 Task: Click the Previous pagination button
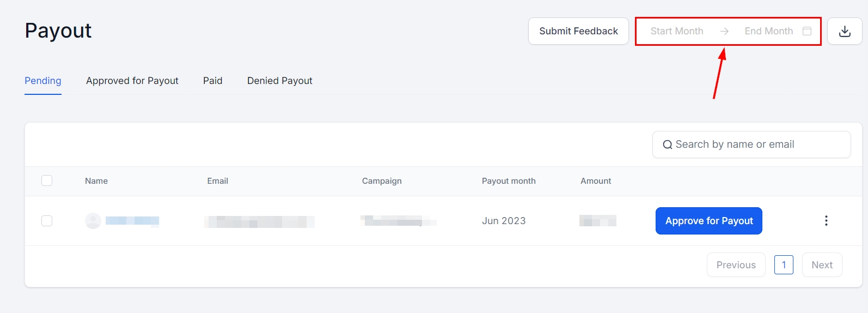point(736,265)
